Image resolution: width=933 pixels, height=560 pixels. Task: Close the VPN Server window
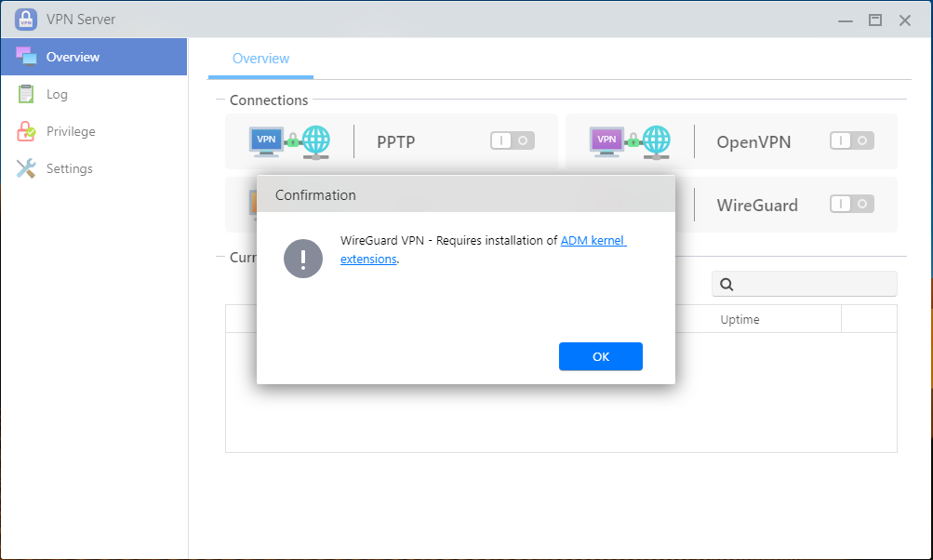tap(904, 20)
